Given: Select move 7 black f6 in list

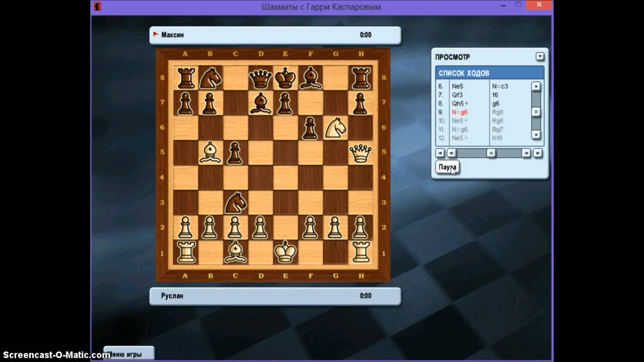Looking at the screenshot, I should point(495,95).
